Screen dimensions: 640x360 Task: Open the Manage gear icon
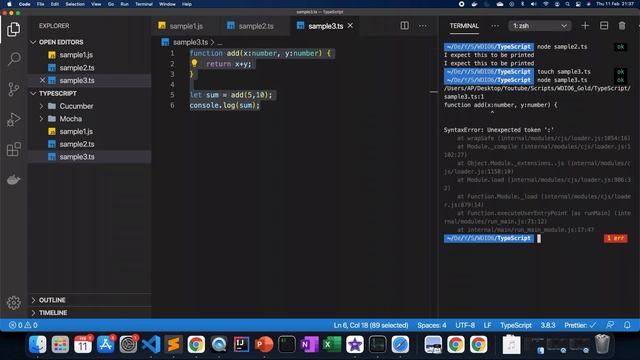[x=13, y=302]
